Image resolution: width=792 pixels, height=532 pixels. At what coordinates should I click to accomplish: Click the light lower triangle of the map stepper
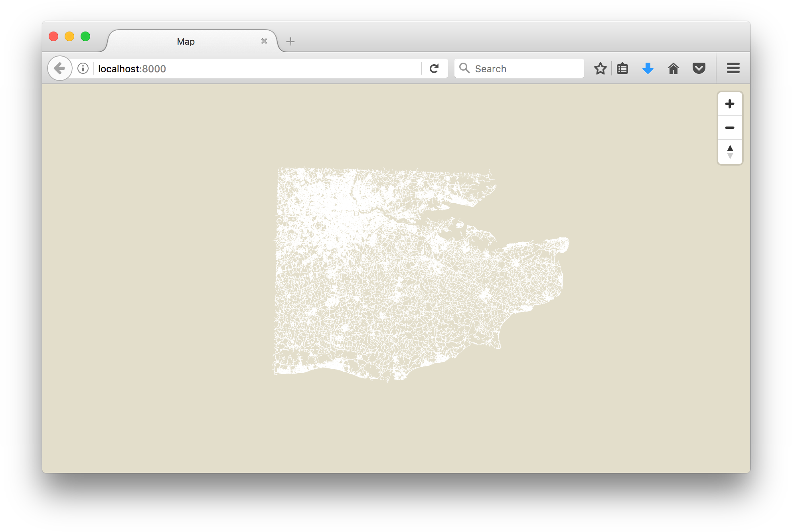tap(730, 156)
